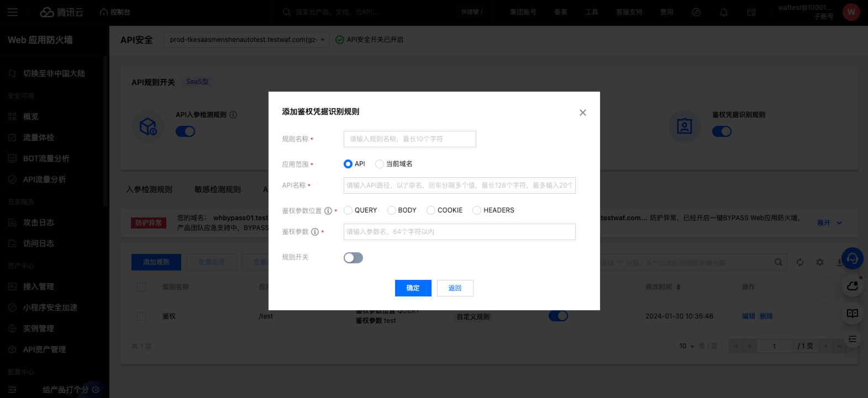Image resolution: width=868 pixels, height=398 pixels.
Task: Click the search magnifier in rule filter
Action: click(x=778, y=262)
